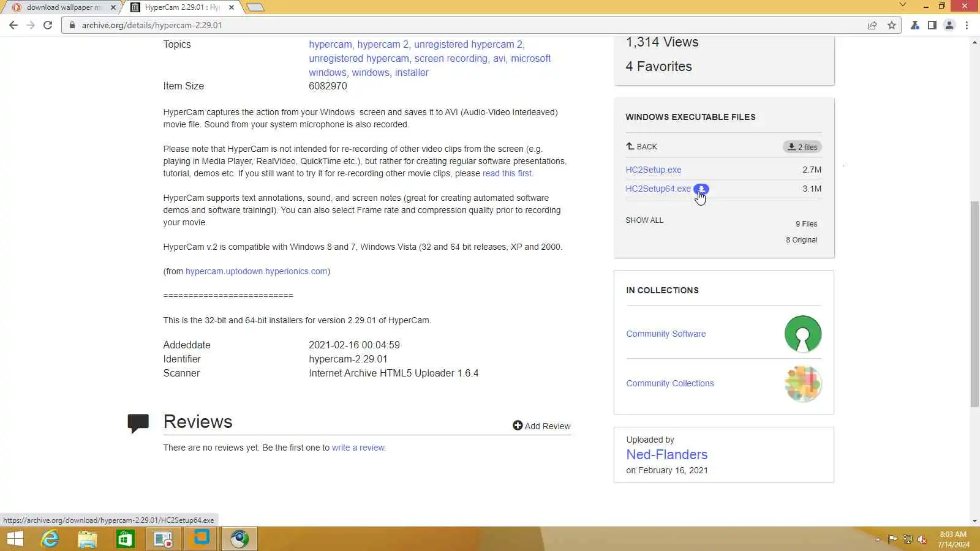Click the Action Center flag icon
The height and width of the screenshot is (551, 980).
892,539
